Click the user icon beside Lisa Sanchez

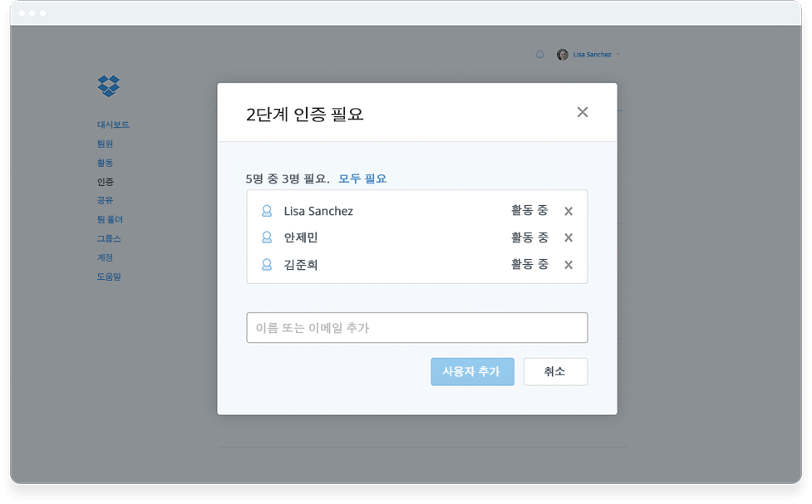(x=266, y=211)
